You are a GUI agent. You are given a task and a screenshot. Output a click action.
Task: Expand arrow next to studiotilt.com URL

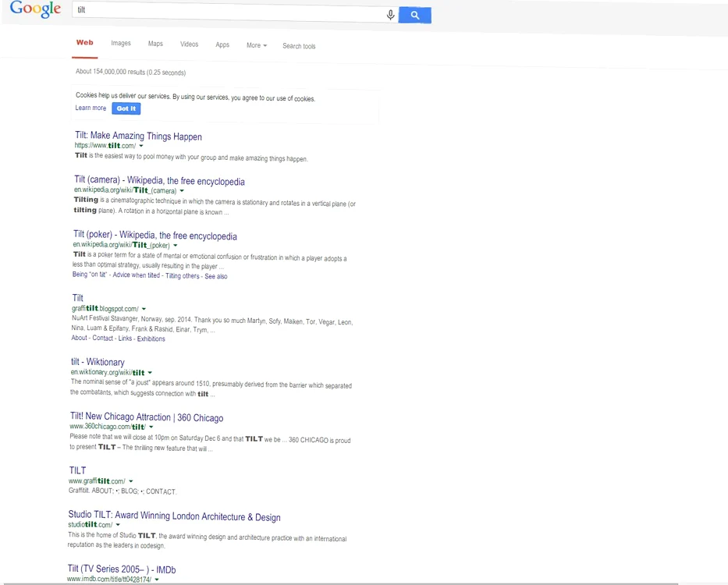tap(118, 525)
